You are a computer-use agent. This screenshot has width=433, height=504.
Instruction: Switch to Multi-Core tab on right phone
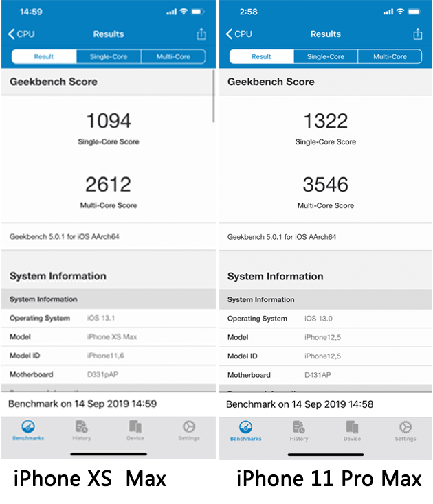(x=390, y=56)
